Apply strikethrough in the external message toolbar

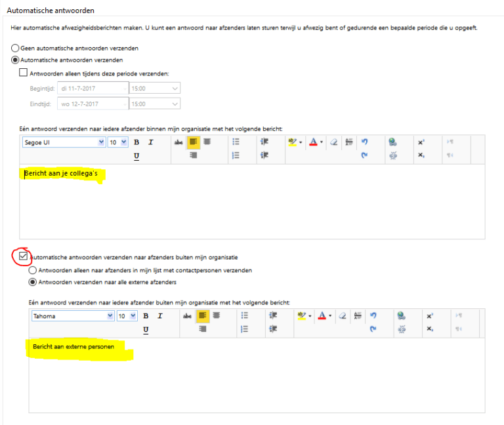[188, 316]
